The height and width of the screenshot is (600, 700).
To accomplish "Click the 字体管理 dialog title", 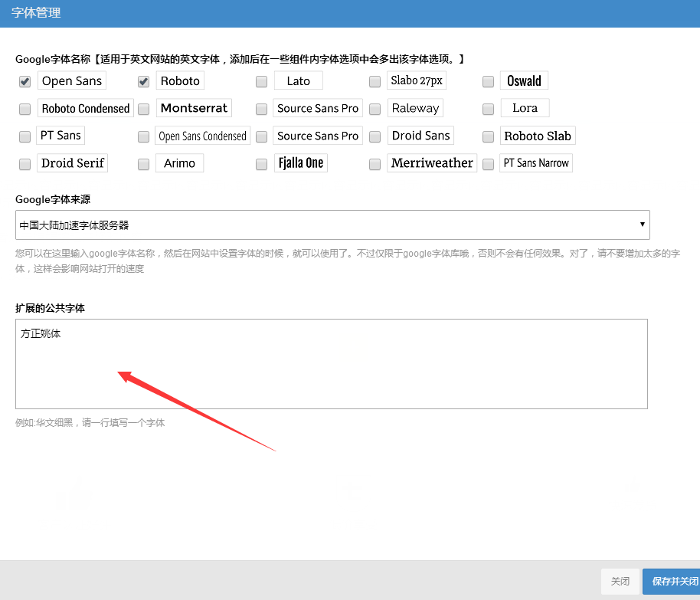I will (36, 12).
